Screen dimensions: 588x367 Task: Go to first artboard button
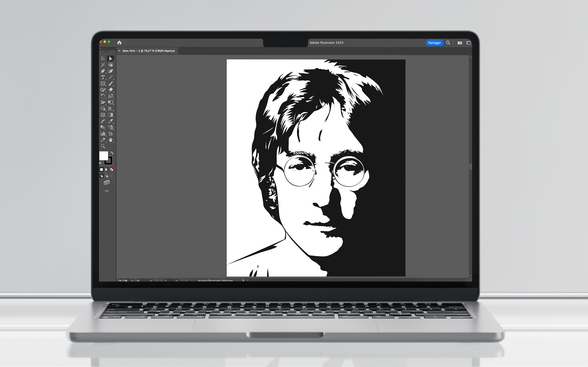[x=157, y=280]
